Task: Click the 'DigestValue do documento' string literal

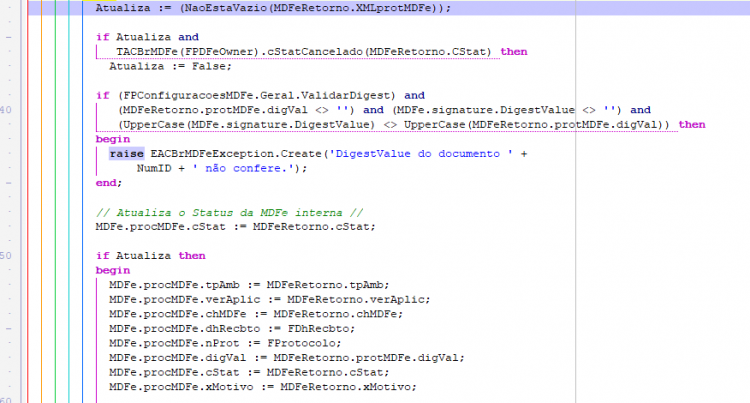Action: click(x=421, y=154)
